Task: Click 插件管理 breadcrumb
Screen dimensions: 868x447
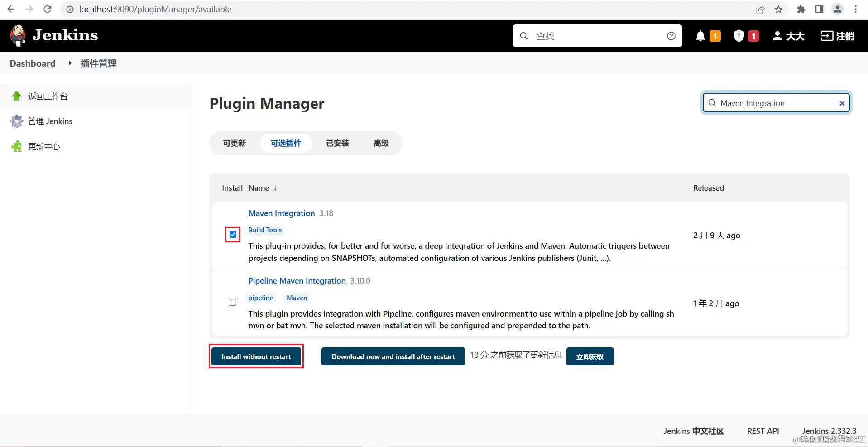Action: 99,63
